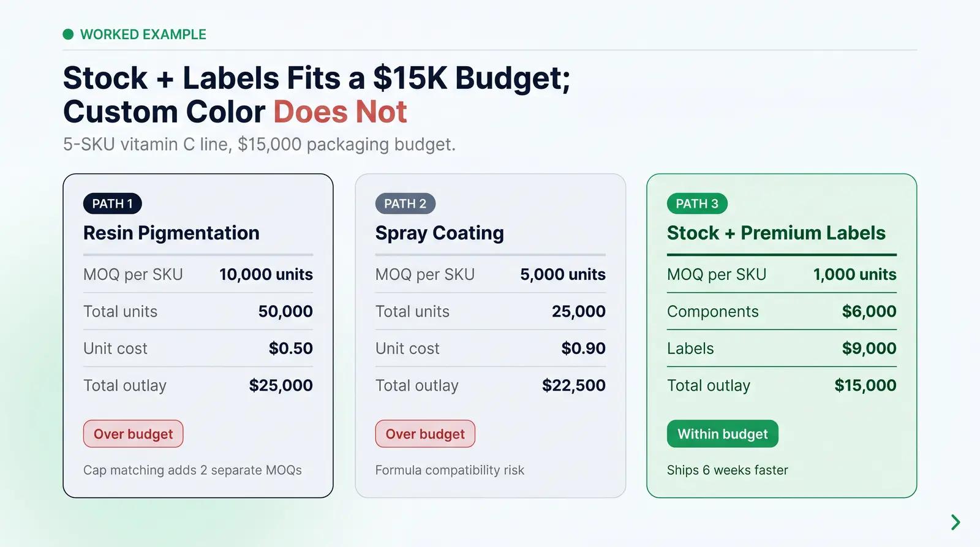Select the $25,000 total outlay value

281,385
